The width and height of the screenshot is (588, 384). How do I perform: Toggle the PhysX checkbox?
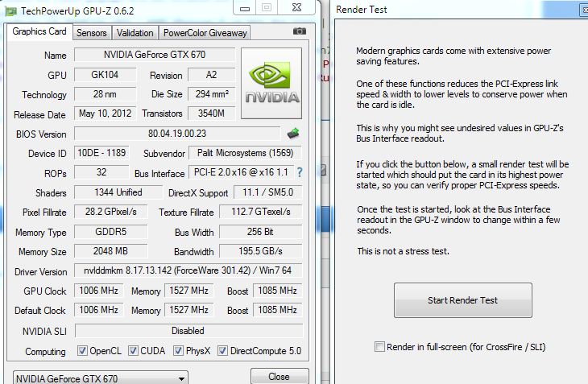[178, 351]
